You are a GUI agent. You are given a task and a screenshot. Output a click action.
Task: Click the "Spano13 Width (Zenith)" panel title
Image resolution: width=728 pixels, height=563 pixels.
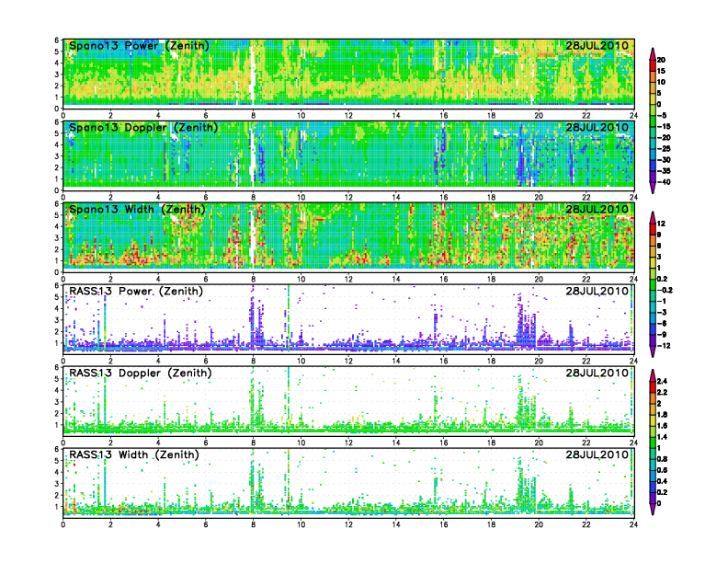coord(137,210)
